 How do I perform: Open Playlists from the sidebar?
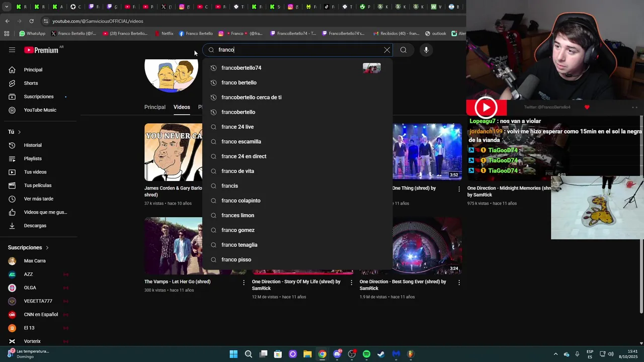(38, 158)
